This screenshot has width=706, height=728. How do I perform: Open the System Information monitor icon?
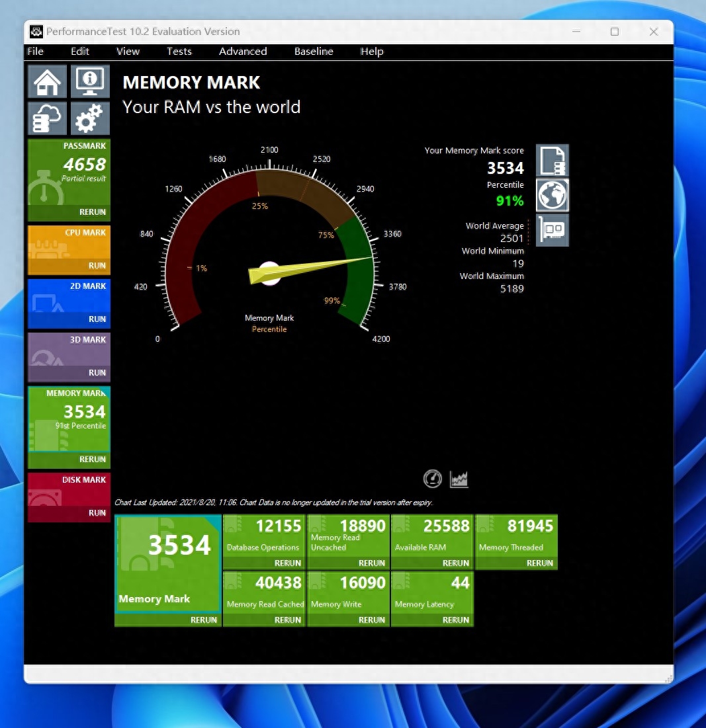90,82
